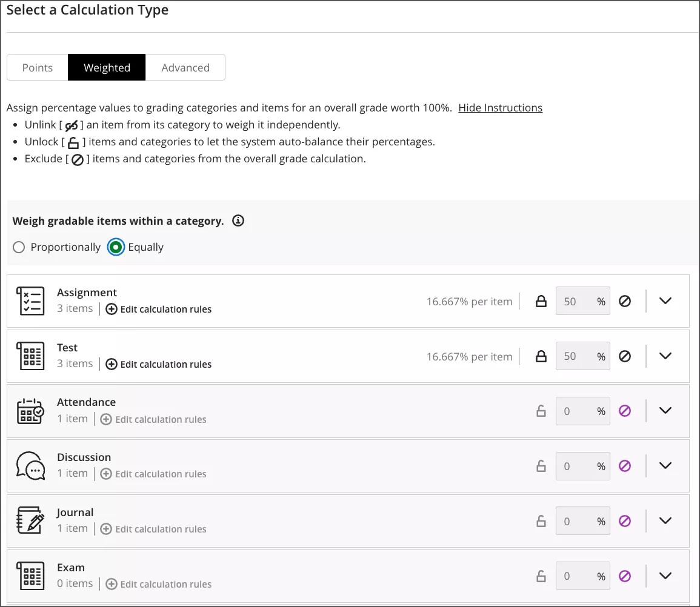Expand the Test category row
This screenshot has width=700, height=607.
[665, 356]
